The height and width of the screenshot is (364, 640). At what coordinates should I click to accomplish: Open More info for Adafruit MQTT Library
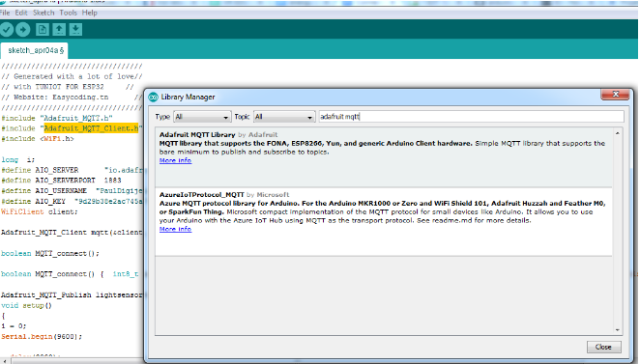tap(175, 160)
